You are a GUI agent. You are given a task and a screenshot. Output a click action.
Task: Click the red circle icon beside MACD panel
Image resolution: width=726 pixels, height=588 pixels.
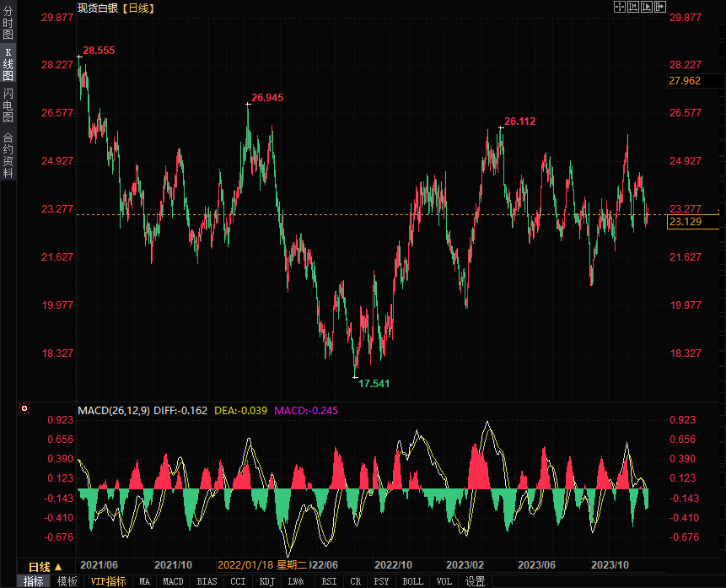[x=24, y=409]
